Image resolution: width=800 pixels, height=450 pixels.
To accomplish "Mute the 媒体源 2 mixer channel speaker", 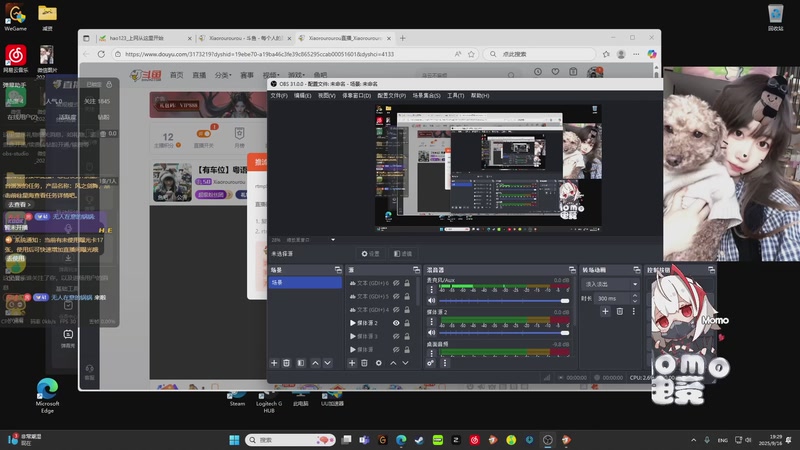I will [432, 333].
